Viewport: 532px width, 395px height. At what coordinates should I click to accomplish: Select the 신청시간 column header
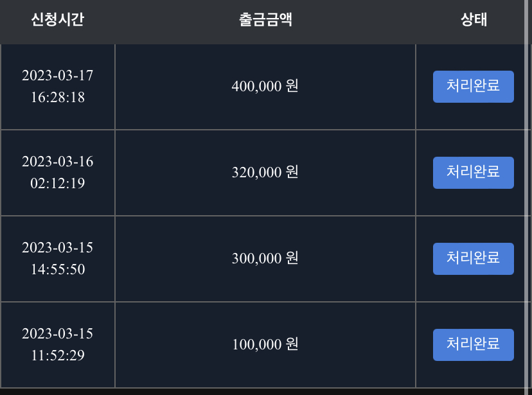pyautogui.click(x=57, y=19)
